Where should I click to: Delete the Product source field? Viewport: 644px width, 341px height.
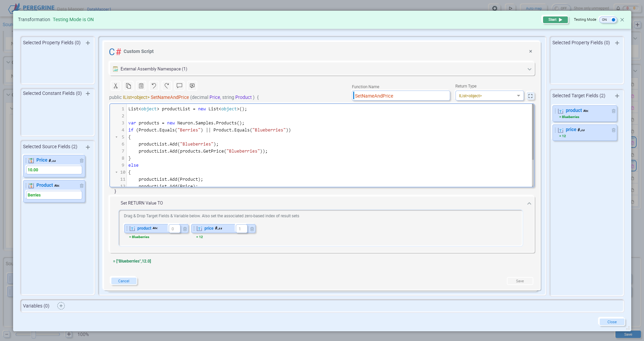(x=82, y=186)
